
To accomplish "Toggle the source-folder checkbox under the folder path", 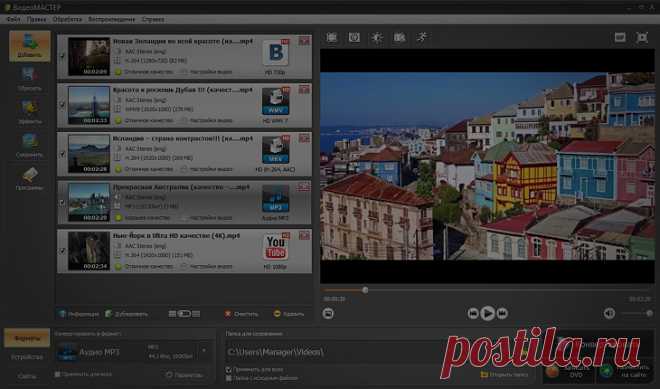I will pos(229,378).
